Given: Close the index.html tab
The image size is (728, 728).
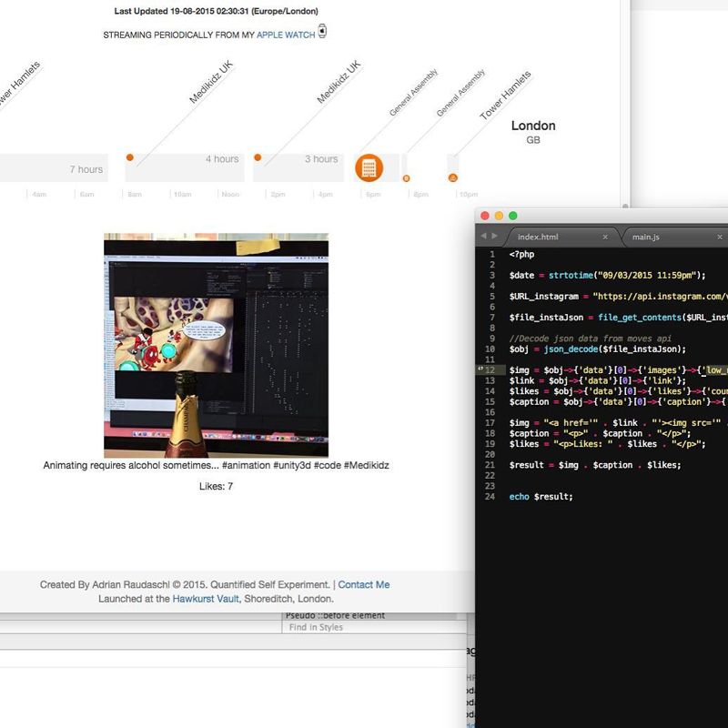Looking at the screenshot, I should pos(605,238).
